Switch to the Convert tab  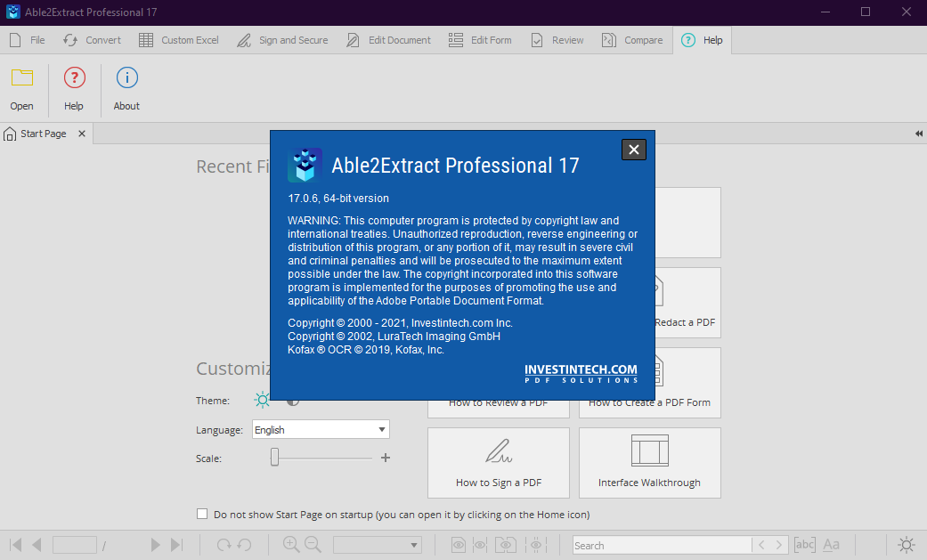coord(93,40)
